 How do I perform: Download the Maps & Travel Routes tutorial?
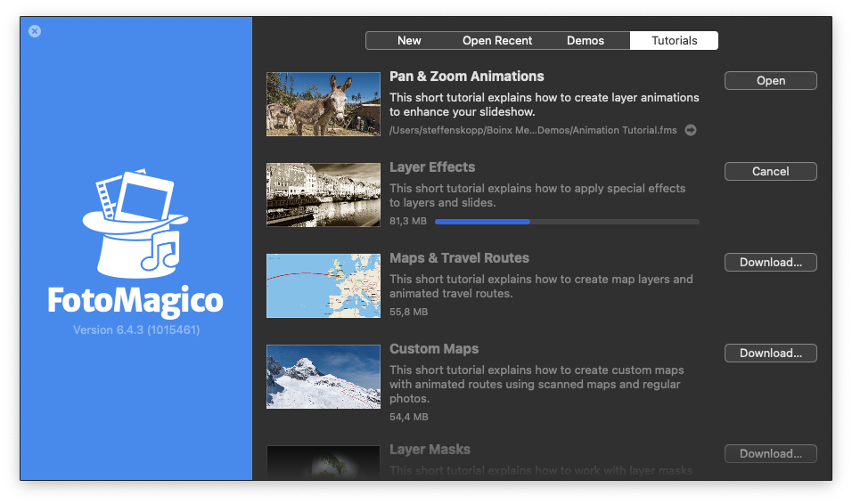(771, 263)
